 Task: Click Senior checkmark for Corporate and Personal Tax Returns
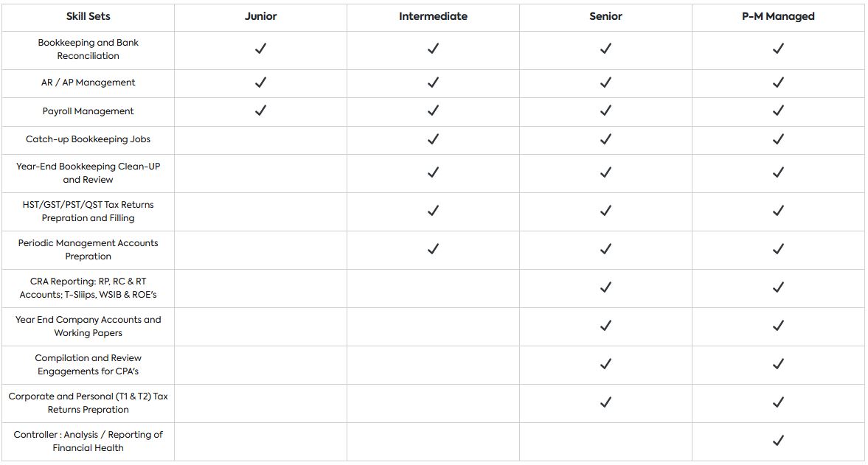click(605, 402)
